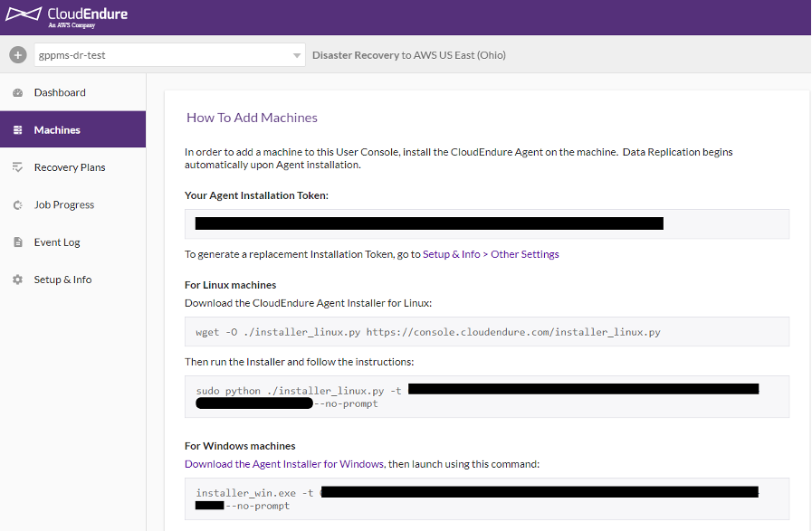Open the gppms-dr-test project dropdown

(x=169, y=55)
